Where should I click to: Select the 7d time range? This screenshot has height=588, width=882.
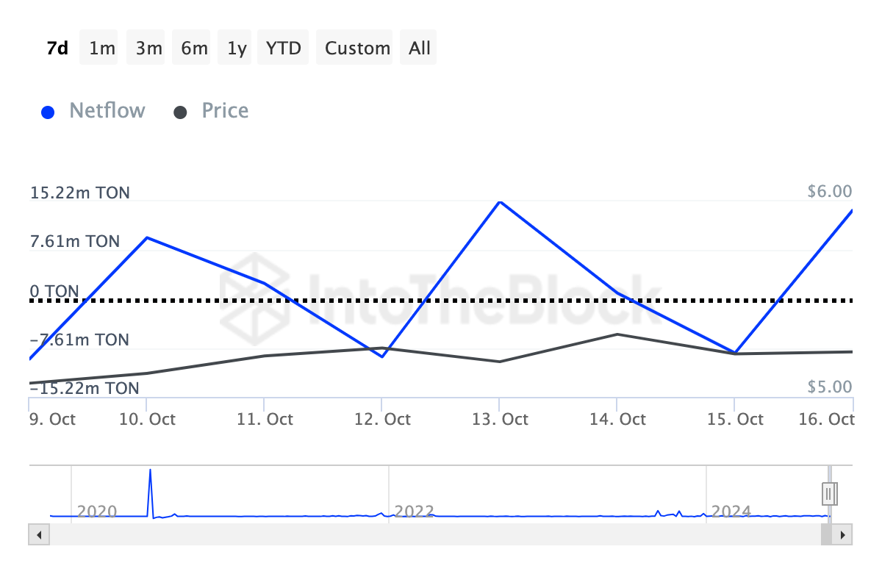(57, 48)
